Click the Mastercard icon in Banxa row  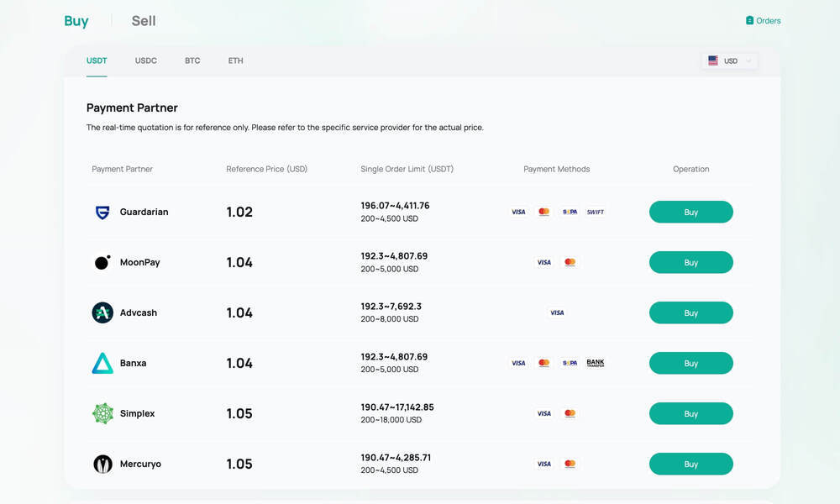click(543, 363)
